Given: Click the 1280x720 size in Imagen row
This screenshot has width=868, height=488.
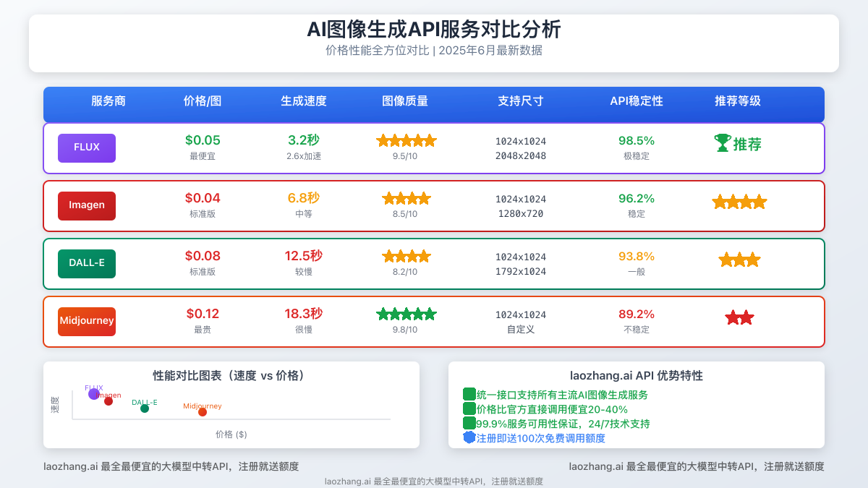Looking at the screenshot, I should (x=521, y=214).
